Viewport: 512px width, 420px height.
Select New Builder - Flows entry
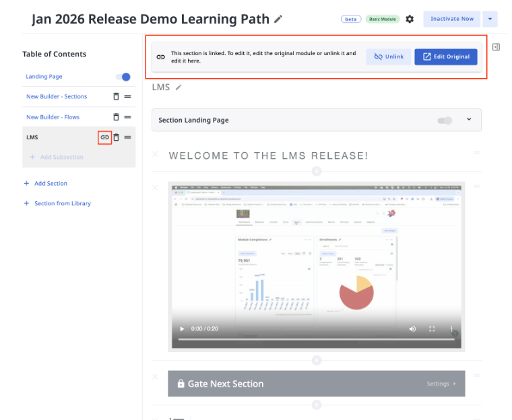[53, 117]
